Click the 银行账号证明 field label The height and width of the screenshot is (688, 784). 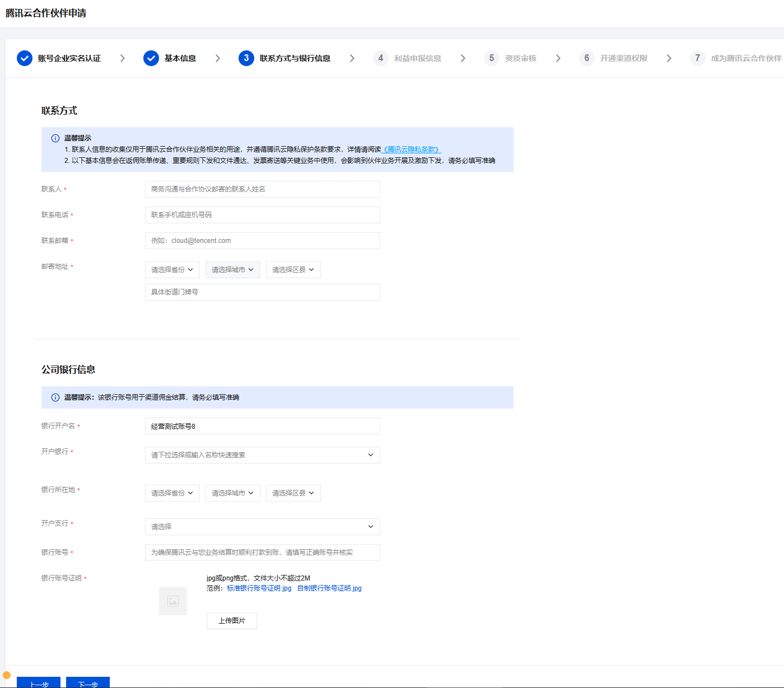62,578
